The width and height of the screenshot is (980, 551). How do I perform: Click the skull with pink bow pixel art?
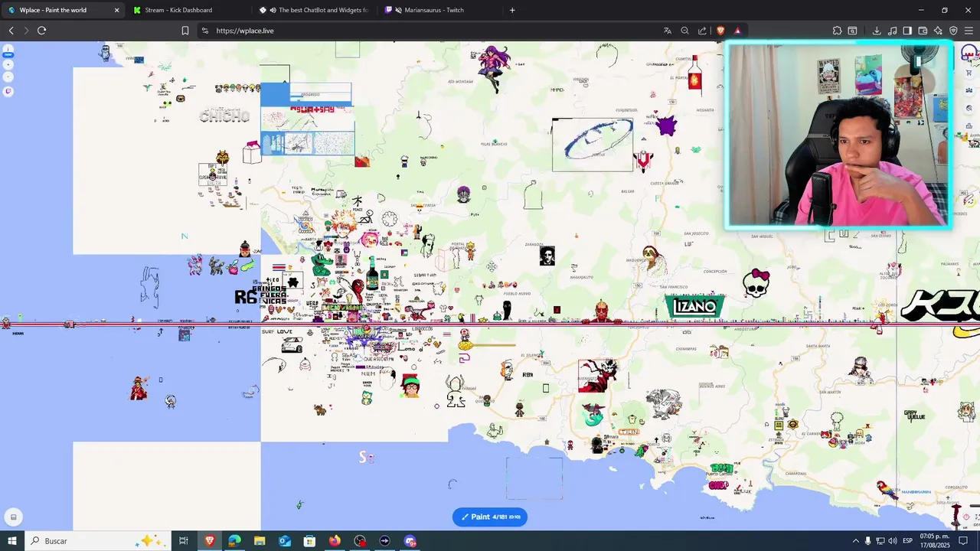click(x=756, y=282)
